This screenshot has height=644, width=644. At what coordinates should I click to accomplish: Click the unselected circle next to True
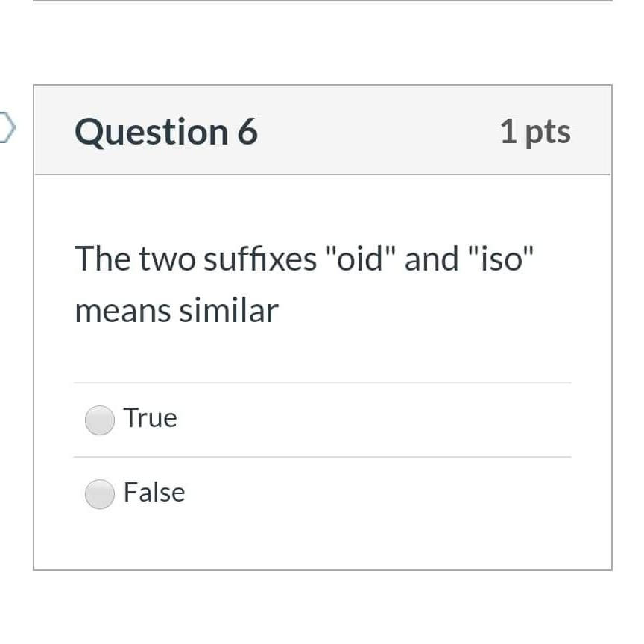[99, 420]
